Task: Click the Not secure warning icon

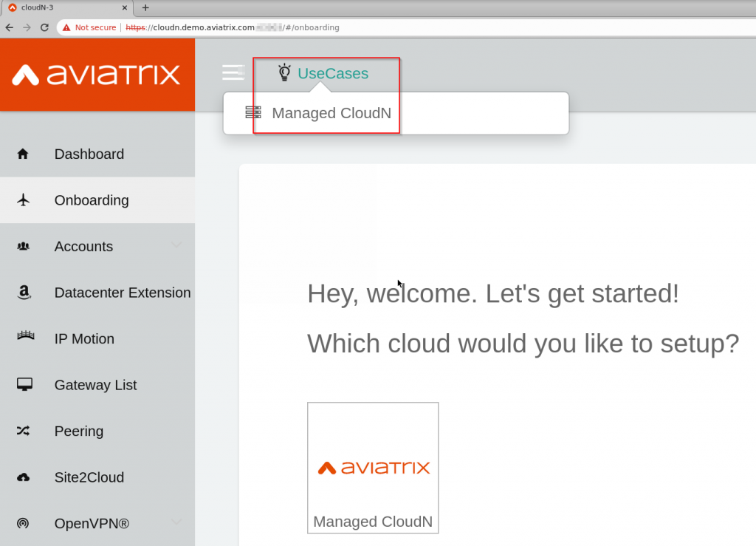Action: pos(66,27)
